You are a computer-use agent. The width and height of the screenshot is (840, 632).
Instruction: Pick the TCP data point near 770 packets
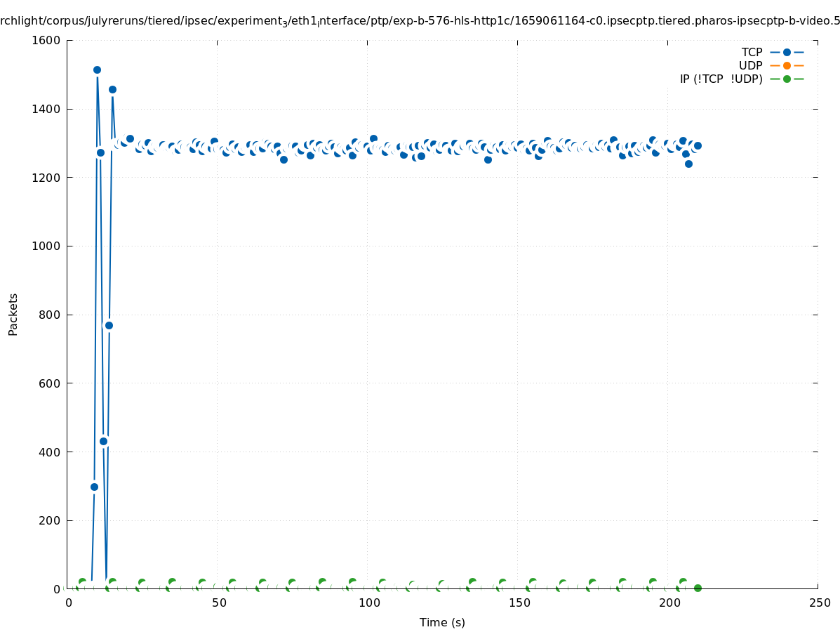[109, 325]
